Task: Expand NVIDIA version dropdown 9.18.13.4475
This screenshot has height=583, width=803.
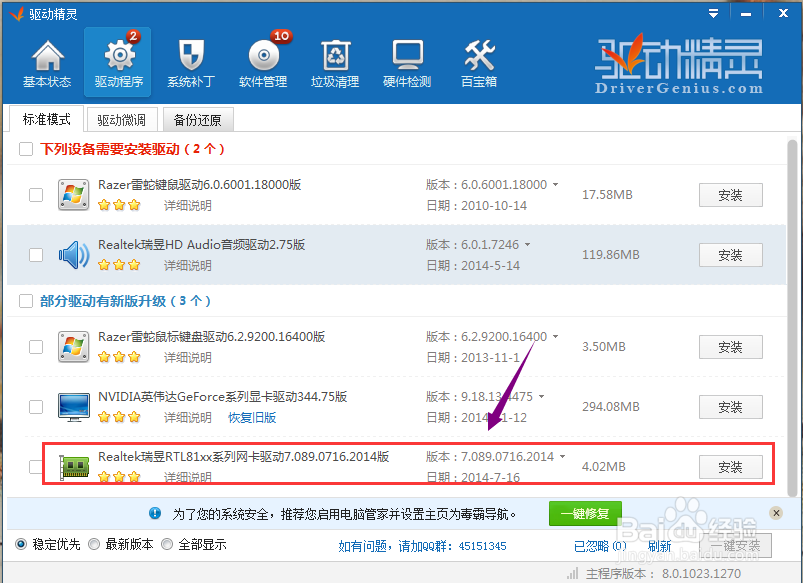Action: point(541,397)
